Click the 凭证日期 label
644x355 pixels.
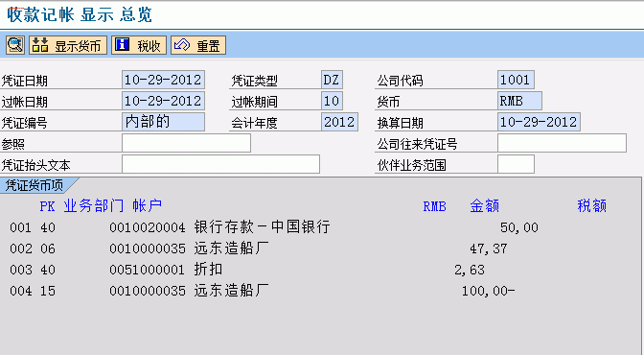(25, 81)
